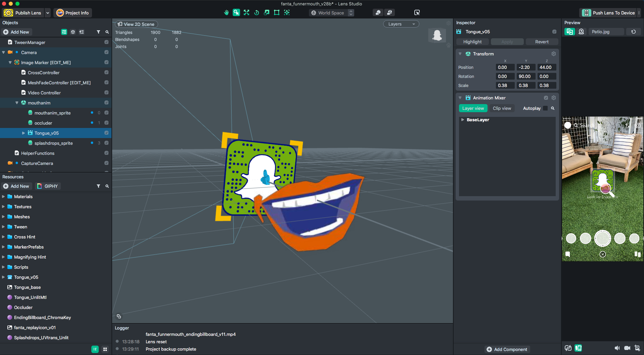
Task: Select the Pan hand tool
Action: coord(226,13)
